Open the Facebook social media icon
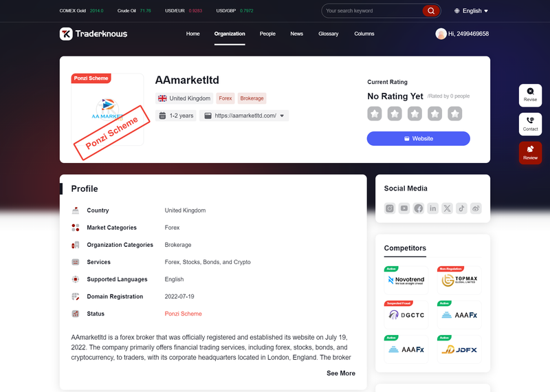This screenshot has height=392, width=550. [x=419, y=208]
